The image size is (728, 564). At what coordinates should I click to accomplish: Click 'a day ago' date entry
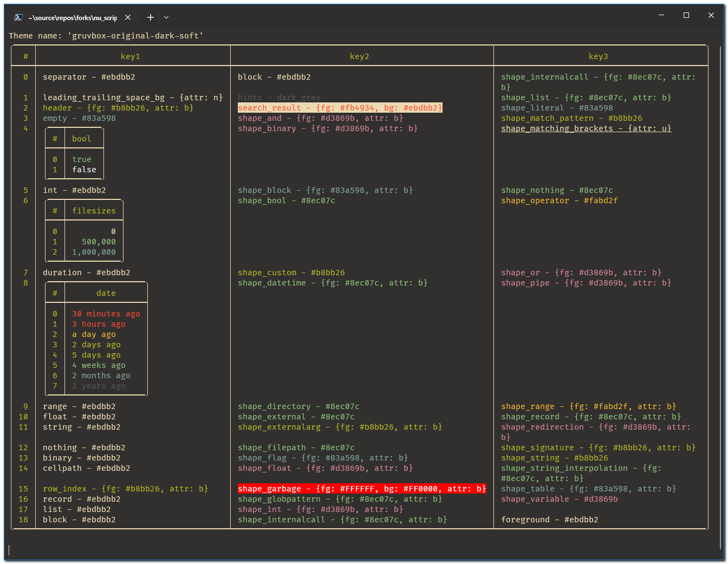click(94, 334)
